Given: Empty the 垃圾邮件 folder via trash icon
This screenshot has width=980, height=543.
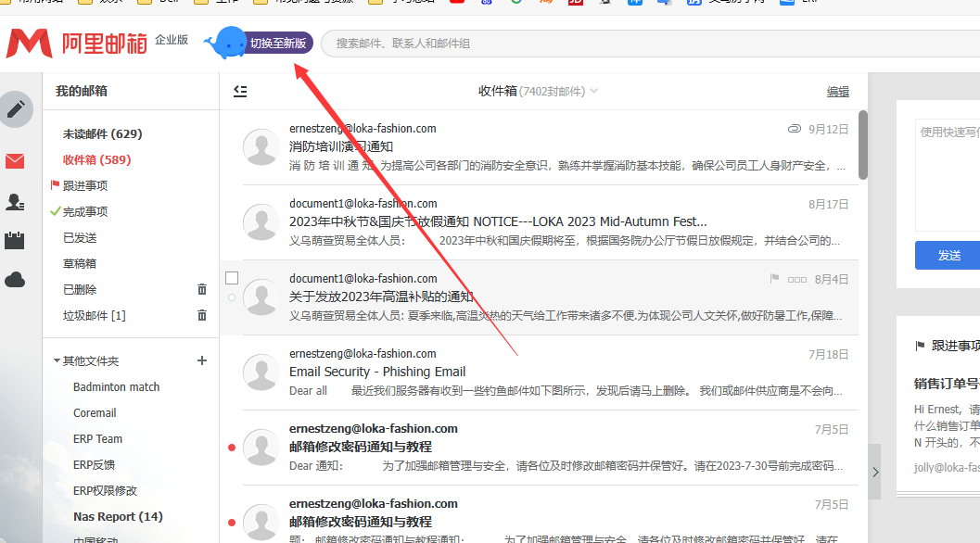Looking at the screenshot, I should (x=202, y=316).
